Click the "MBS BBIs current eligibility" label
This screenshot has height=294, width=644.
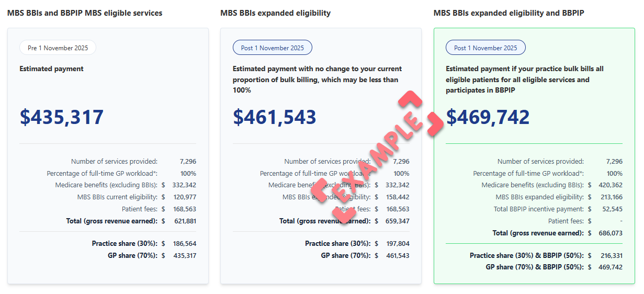pyautogui.click(x=117, y=197)
